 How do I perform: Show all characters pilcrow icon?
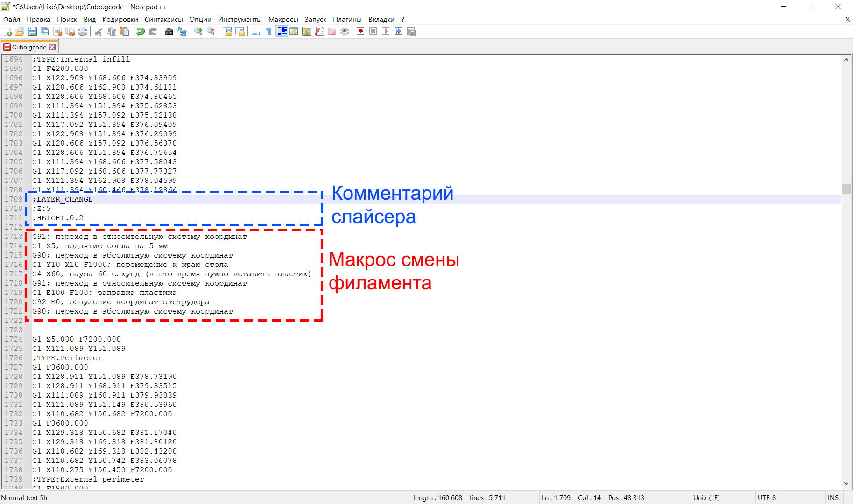268,31
